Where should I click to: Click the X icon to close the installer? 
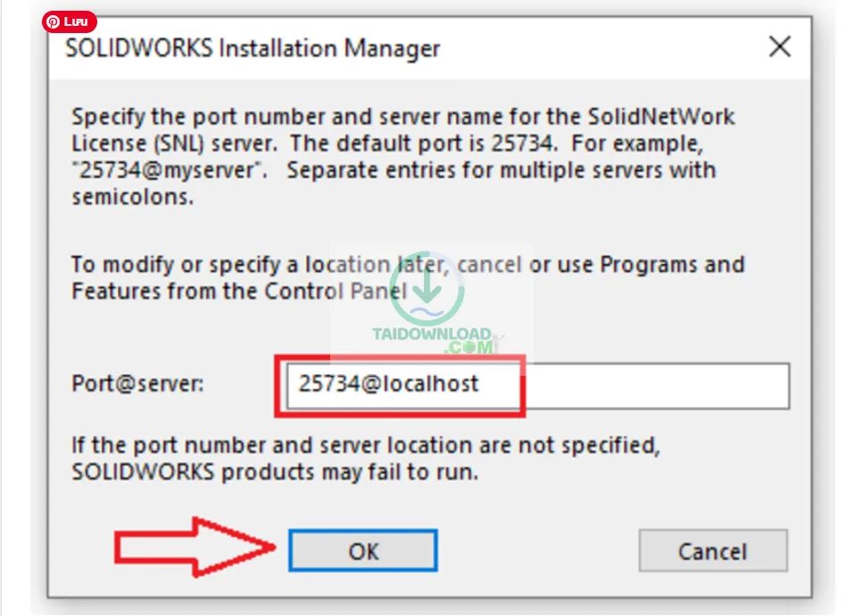pos(779,47)
